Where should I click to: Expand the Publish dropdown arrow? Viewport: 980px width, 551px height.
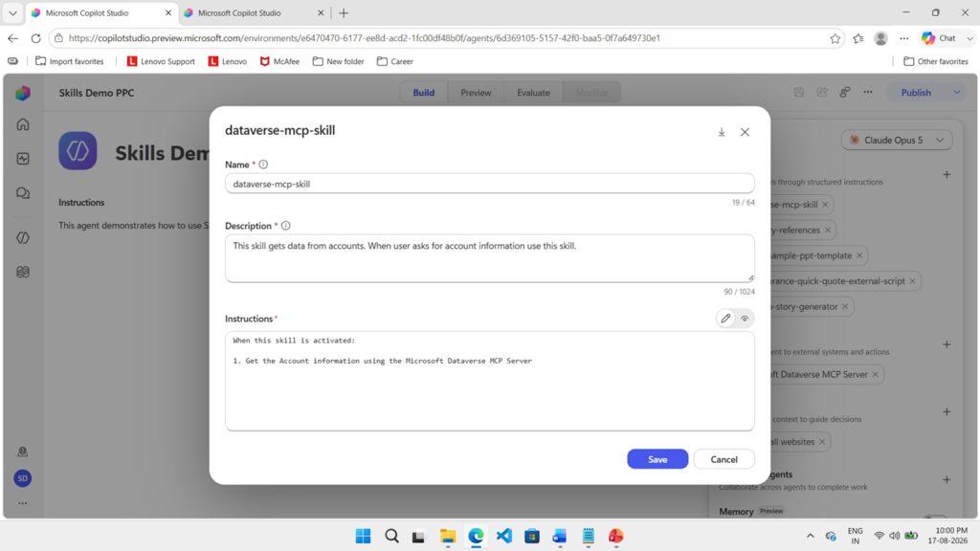957,93
